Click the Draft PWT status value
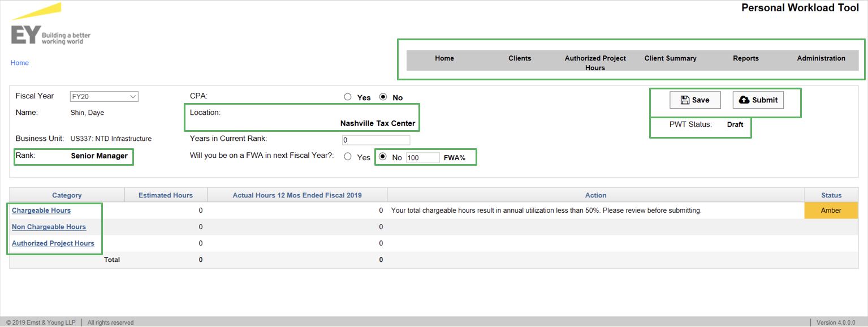The width and height of the screenshot is (868, 327). click(735, 124)
